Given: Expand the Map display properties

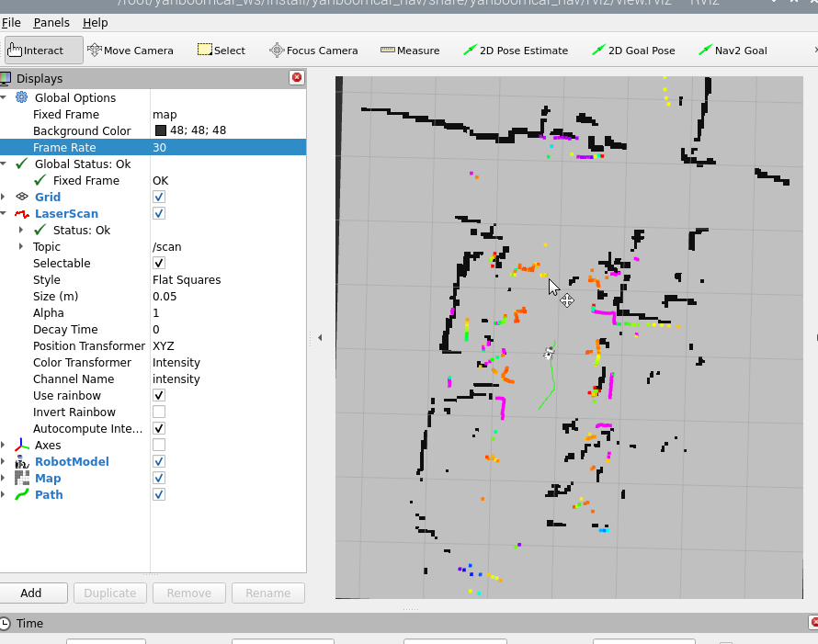Looking at the screenshot, I should coord(3,478).
